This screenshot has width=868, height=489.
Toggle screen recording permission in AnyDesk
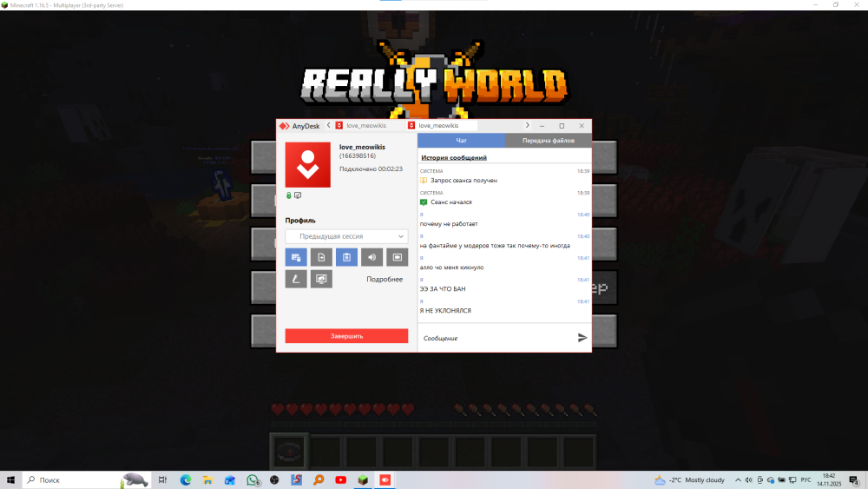point(397,257)
